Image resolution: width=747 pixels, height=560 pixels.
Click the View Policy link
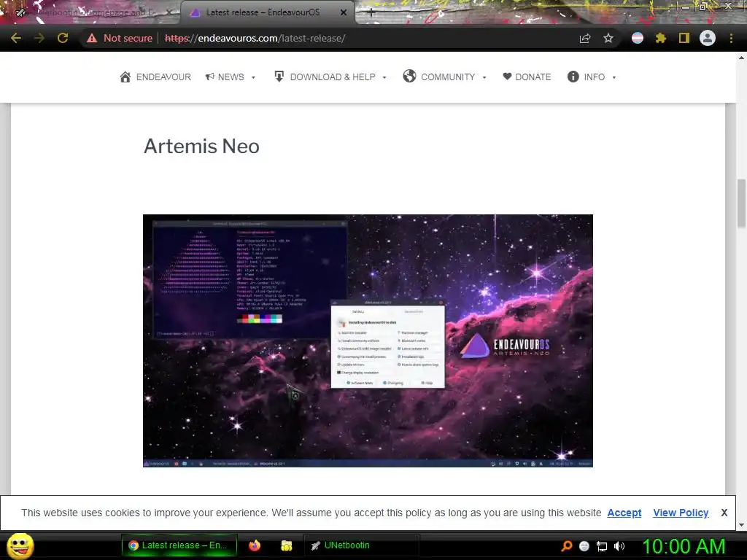point(681,513)
